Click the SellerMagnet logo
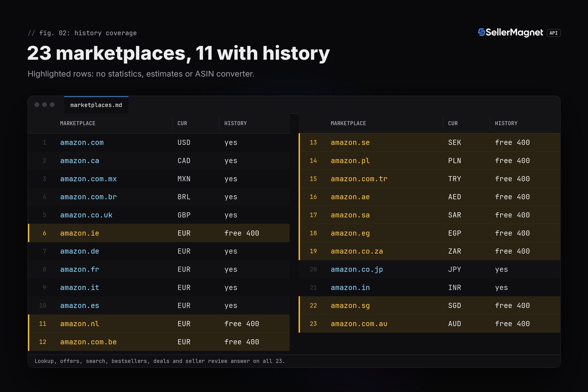Viewport: 588px width, 392px height. (510, 33)
